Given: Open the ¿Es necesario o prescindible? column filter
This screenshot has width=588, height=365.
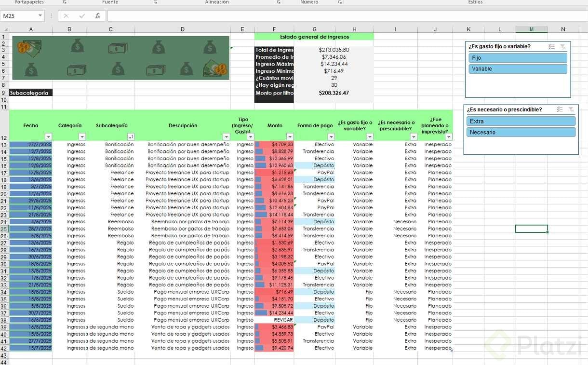Looking at the screenshot, I should coord(413,137).
